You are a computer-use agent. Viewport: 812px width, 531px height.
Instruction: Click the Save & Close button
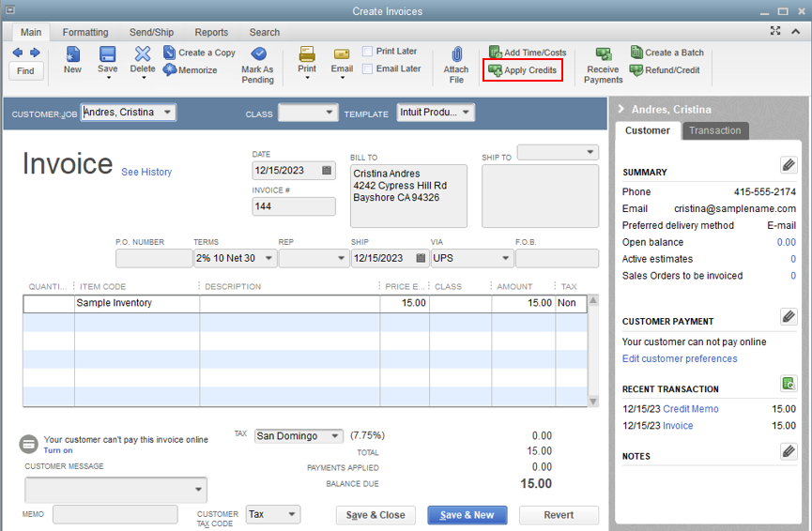pyautogui.click(x=375, y=515)
